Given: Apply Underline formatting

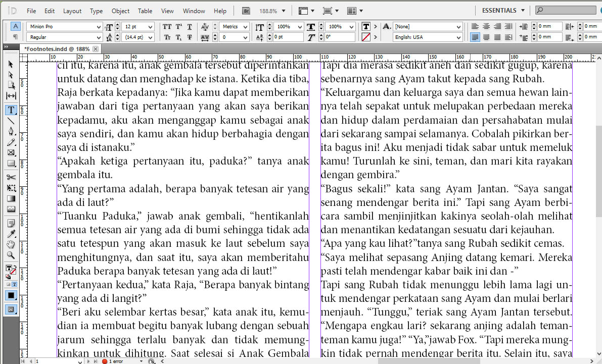Looking at the screenshot, I should (189, 26).
